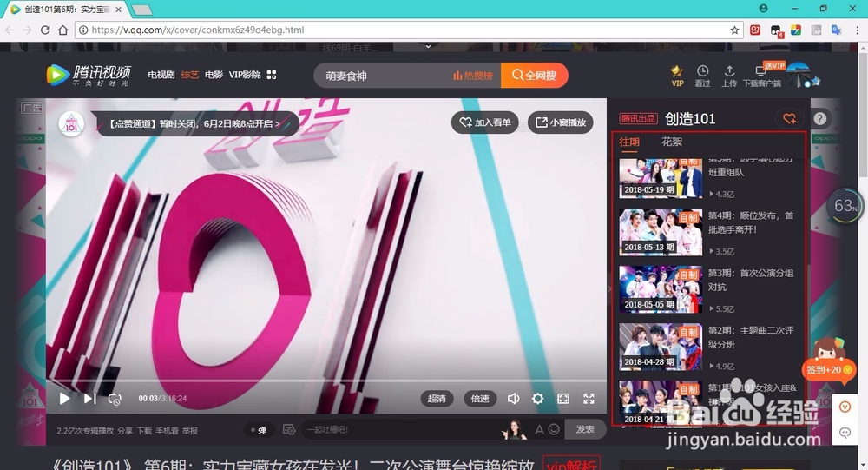Follow 创造101 with the heart-plus icon
The height and width of the screenshot is (470, 868).
(789, 119)
